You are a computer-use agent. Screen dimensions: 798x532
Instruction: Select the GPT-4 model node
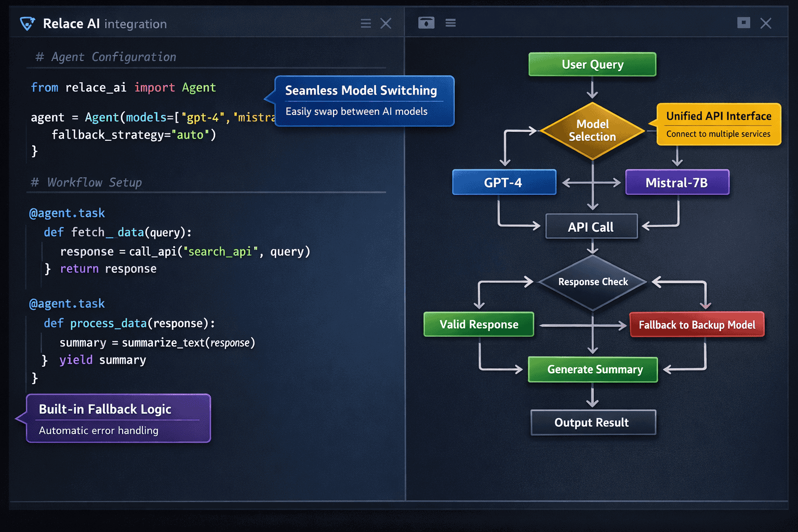click(x=503, y=182)
